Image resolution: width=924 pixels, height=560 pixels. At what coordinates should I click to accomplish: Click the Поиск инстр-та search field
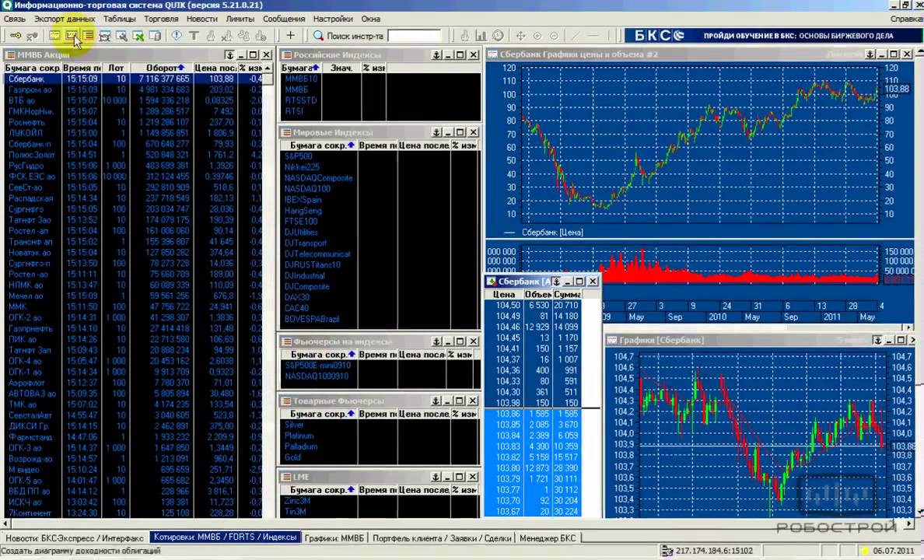pyautogui.click(x=415, y=36)
